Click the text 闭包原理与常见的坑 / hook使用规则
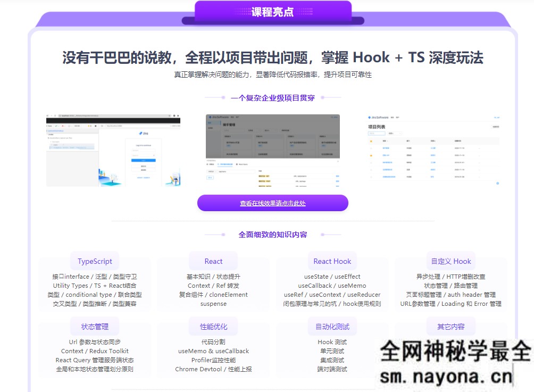The width and height of the screenshot is (534, 392). 332,304
